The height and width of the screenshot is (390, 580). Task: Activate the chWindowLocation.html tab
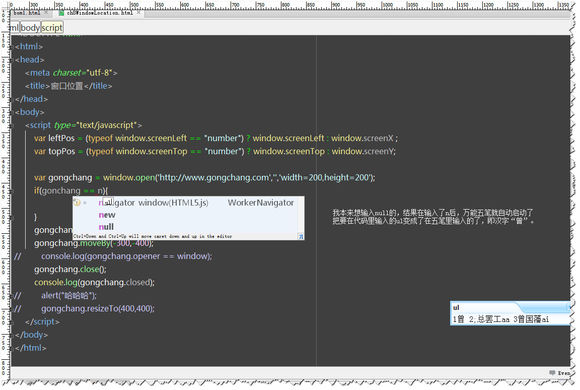pos(99,13)
